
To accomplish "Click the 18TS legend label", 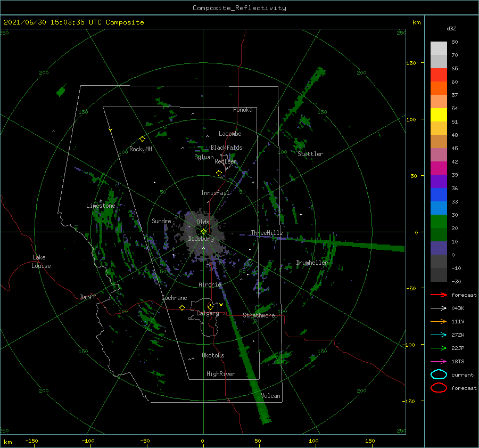I will click(458, 362).
